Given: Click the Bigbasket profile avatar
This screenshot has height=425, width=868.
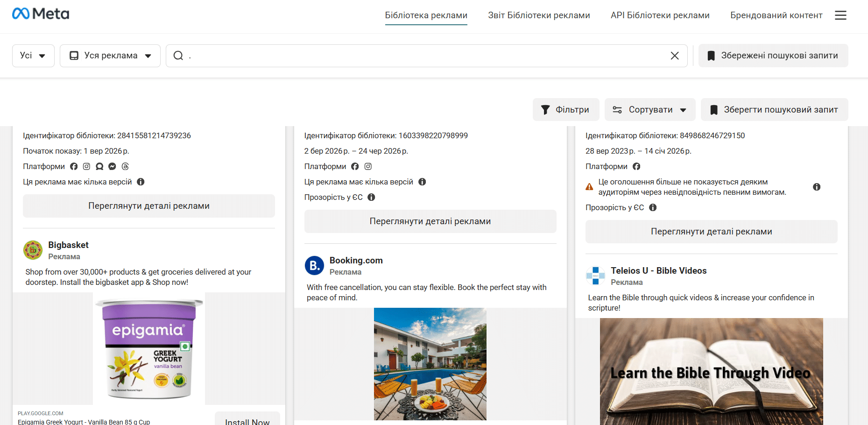Looking at the screenshot, I should point(33,250).
